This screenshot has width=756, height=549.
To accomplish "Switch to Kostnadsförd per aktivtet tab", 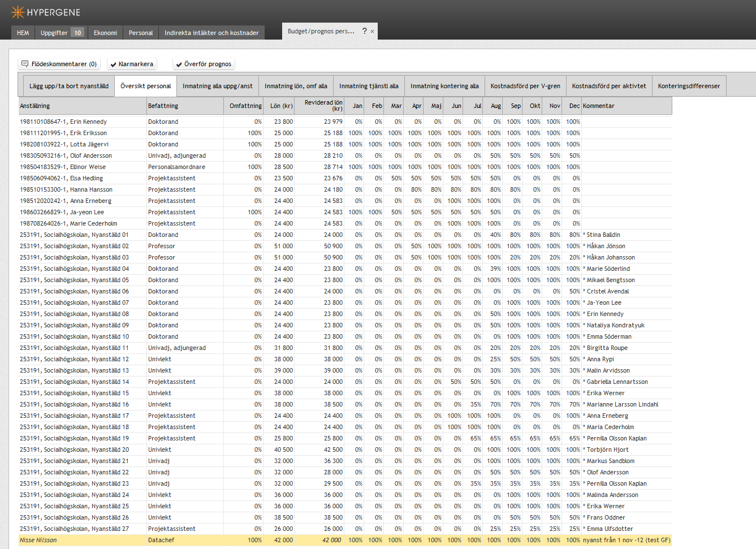I will click(609, 86).
